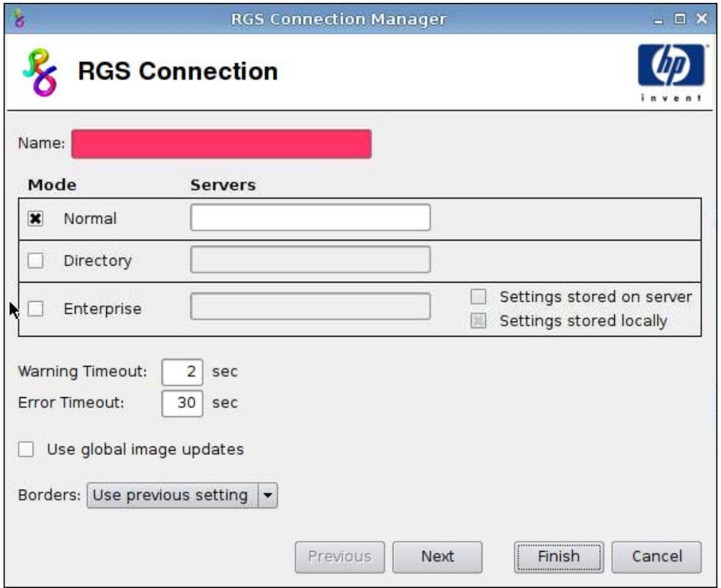Enable the Enterprise mode checkbox
Viewport: 721px width, 588px height.
(36, 309)
